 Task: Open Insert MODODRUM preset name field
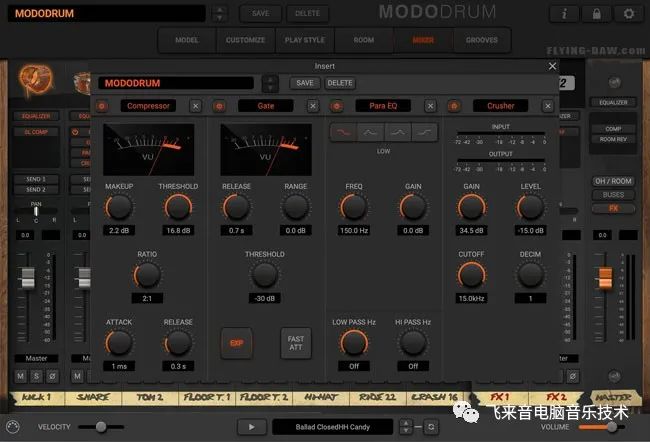[176, 83]
